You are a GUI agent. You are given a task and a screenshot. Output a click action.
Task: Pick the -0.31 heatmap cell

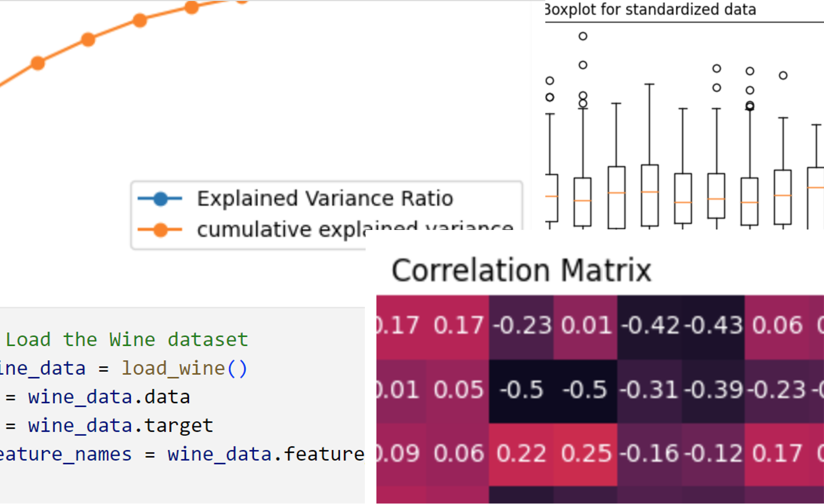coord(650,390)
